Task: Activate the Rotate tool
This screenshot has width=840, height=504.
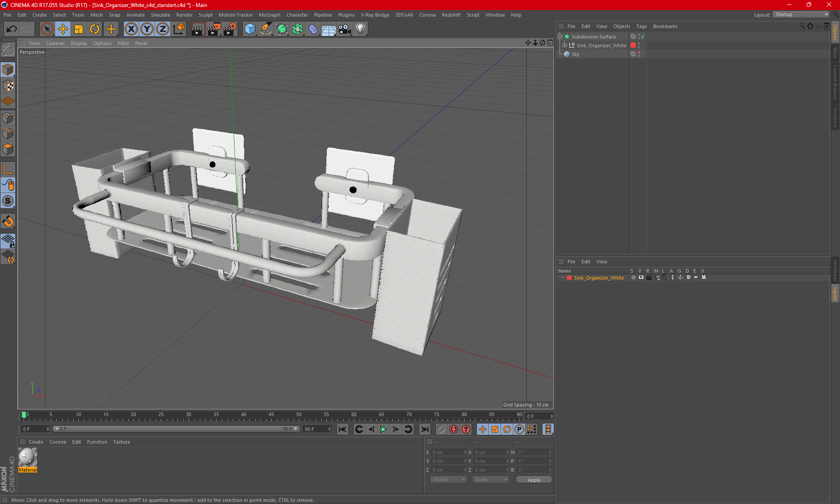Action: (x=94, y=29)
